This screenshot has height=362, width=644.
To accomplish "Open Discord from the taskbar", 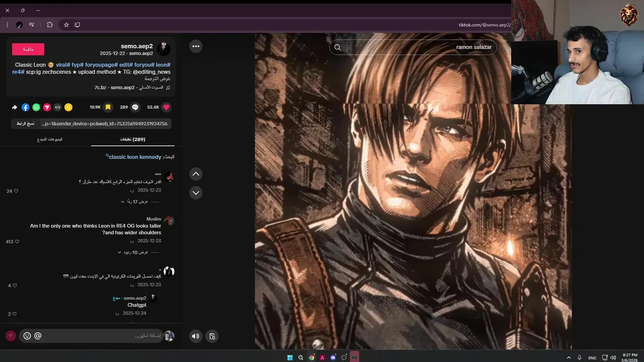I will [x=333, y=357].
